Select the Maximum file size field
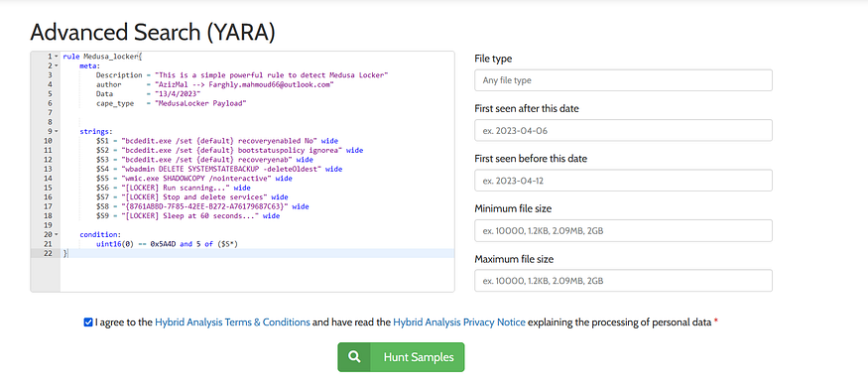 click(x=623, y=281)
